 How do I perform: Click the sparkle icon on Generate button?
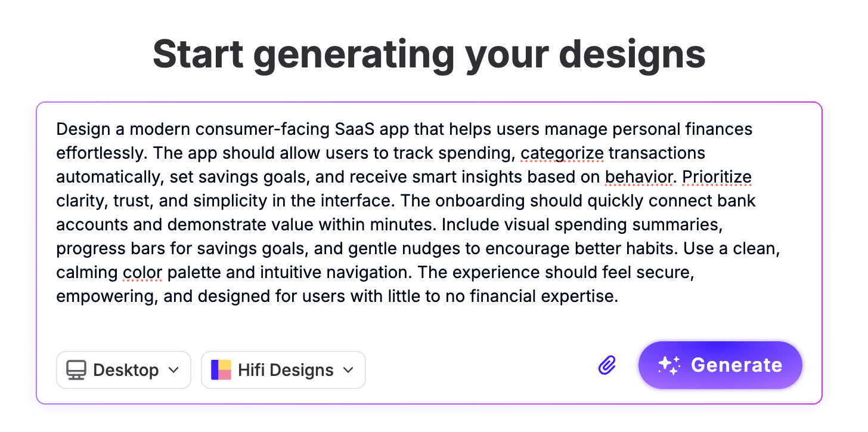coord(669,365)
